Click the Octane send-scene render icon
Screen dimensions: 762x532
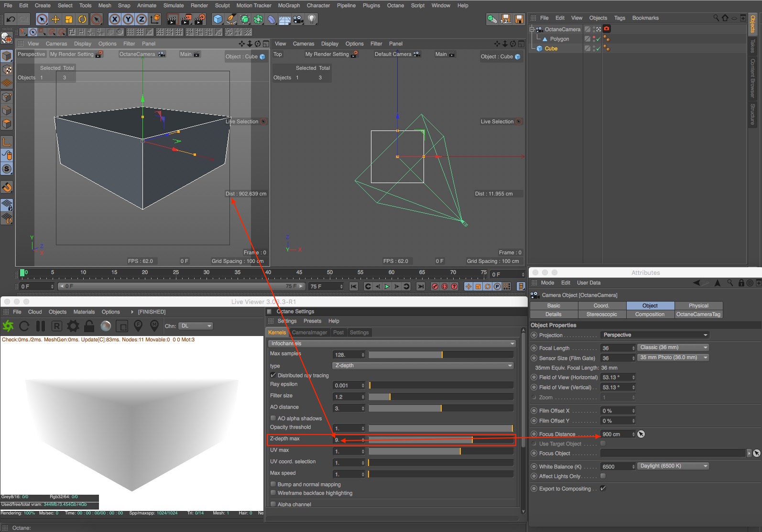coord(8,326)
